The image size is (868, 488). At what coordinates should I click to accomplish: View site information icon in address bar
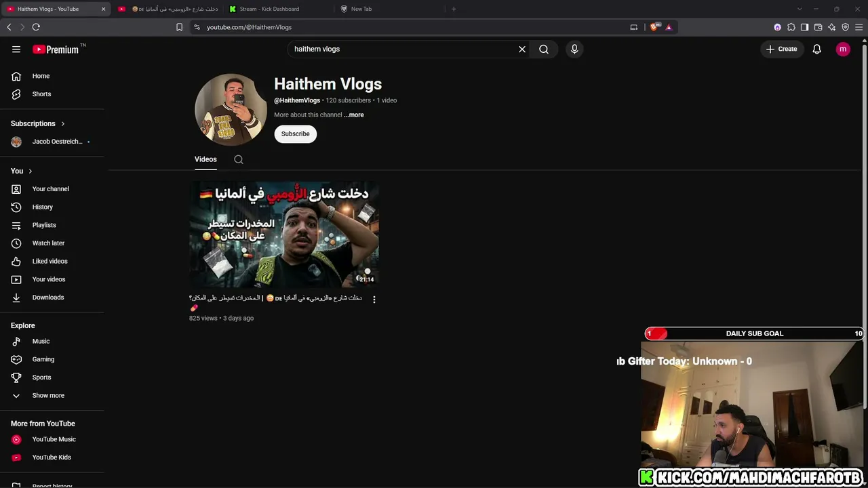197,27
